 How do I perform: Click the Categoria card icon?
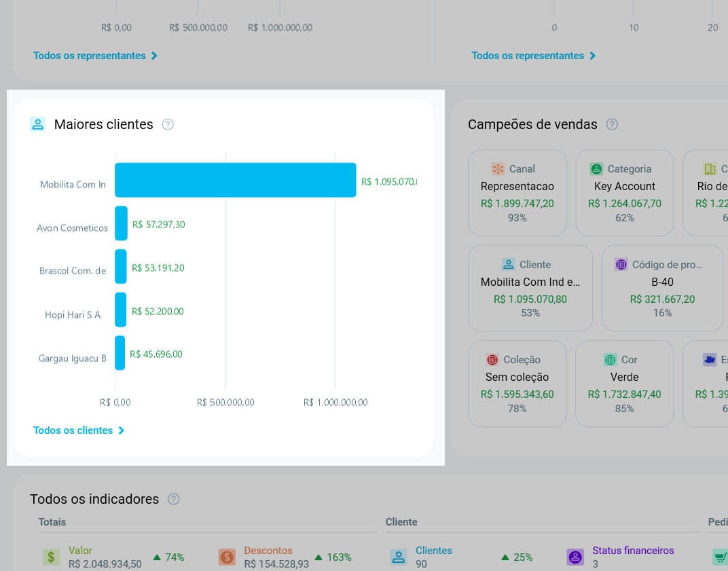pyautogui.click(x=596, y=169)
